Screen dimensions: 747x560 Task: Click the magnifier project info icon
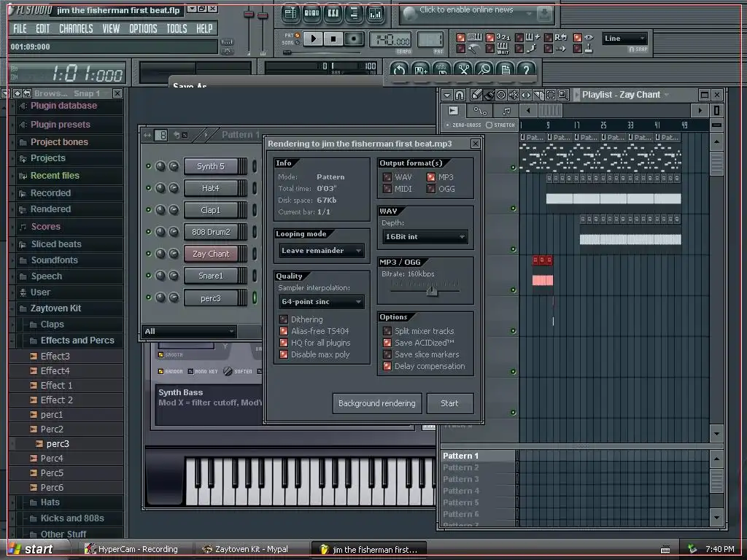tap(484, 70)
